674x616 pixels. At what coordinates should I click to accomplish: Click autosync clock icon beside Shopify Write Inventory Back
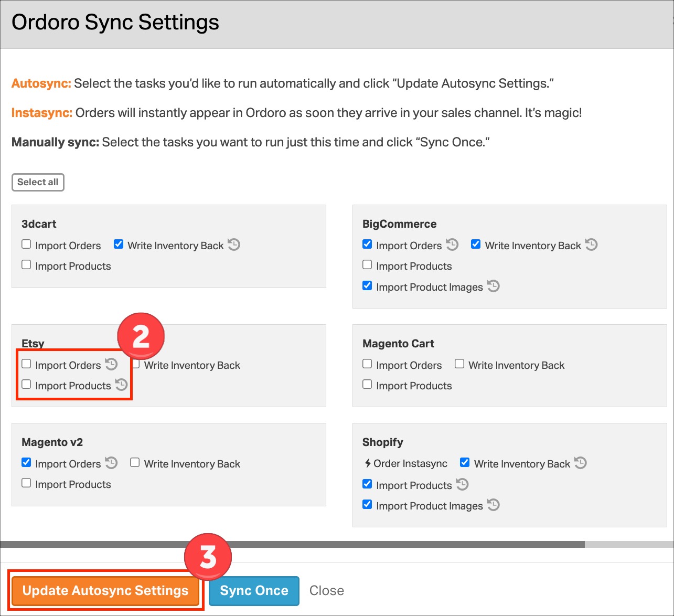(x=580, y=463)
